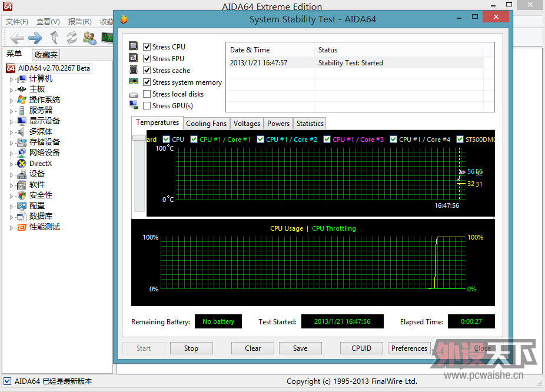545x392 pixels.
Task: Open the 查看(V) menu
Action: (x=48, y=22)
